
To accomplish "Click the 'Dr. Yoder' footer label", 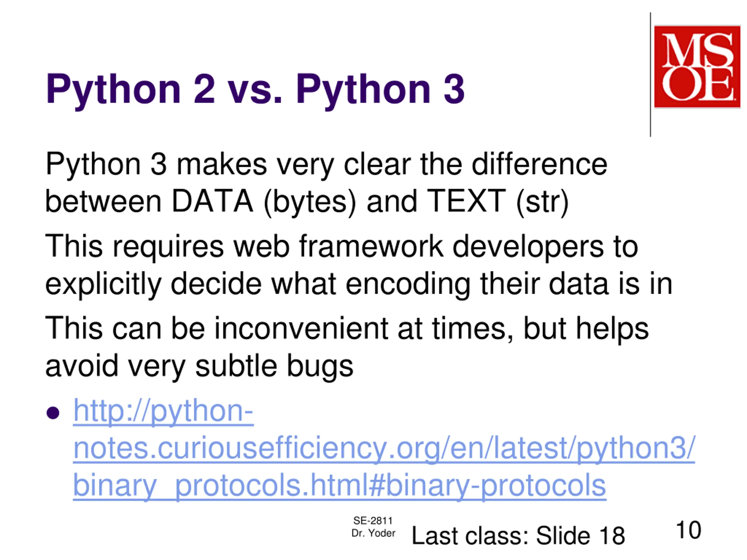I will (373, 533).
